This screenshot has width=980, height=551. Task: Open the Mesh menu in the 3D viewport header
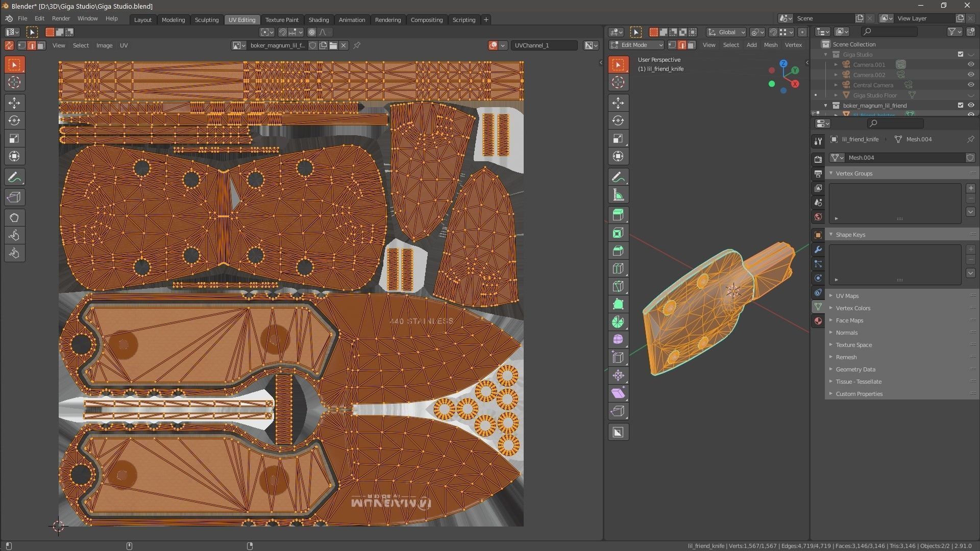[x=771, y=45]
